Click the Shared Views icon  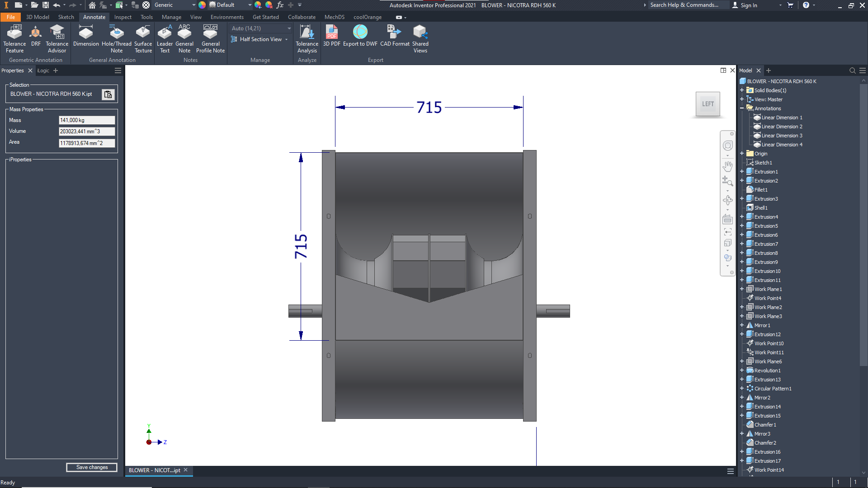420,38
